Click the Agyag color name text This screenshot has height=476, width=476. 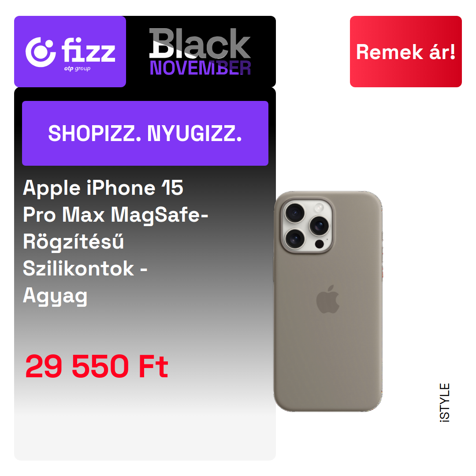(x=55, y=296)
